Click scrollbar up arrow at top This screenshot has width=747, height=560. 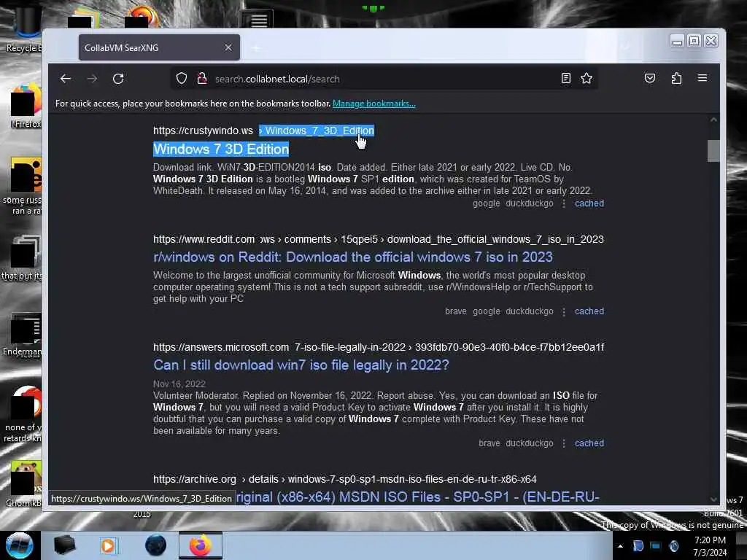[x=713, y=120]
